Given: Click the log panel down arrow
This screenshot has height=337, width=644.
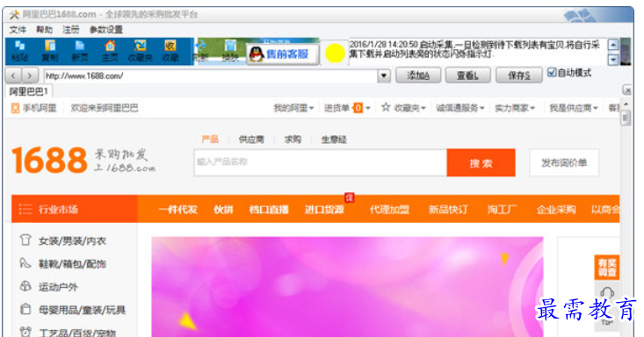Looking at the screenshot, I should coord(612,60).
